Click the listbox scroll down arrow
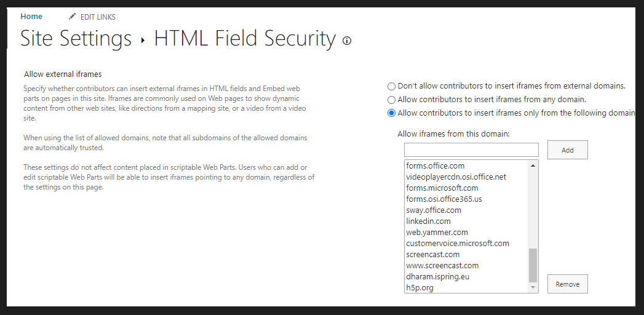This screenshot has width=644, height=315. tap(533, 287)
